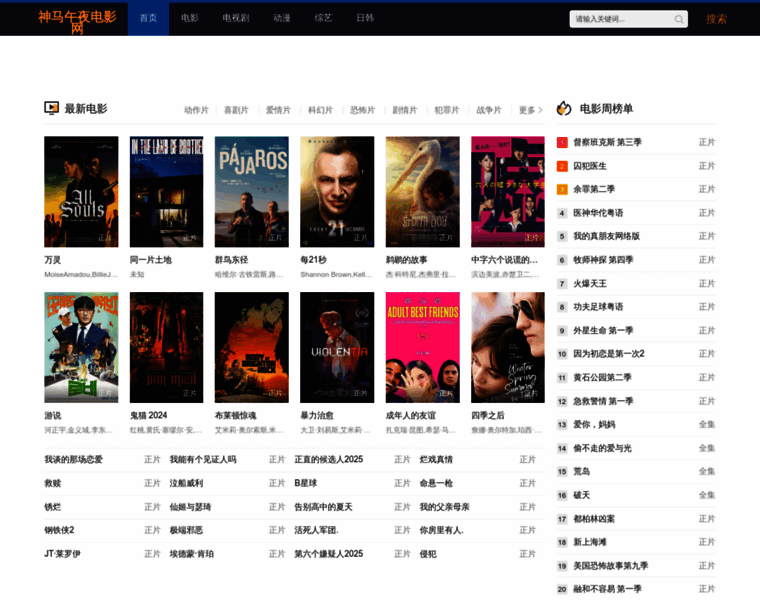The width and height of the screenshot is (760, 600).
Task: Open 偷不走的爱与光 in ranking
Action: point(602,448)
